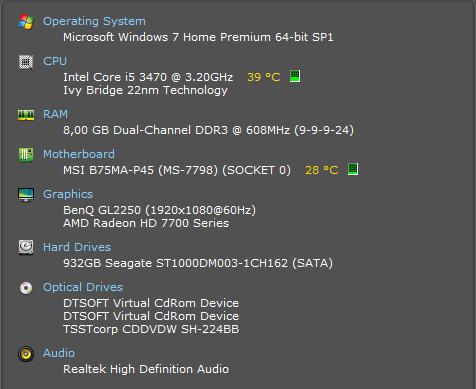This screenshot has width=476, height=389.
Task: Open the Hard Drives section link
Action: click(77, 247)
